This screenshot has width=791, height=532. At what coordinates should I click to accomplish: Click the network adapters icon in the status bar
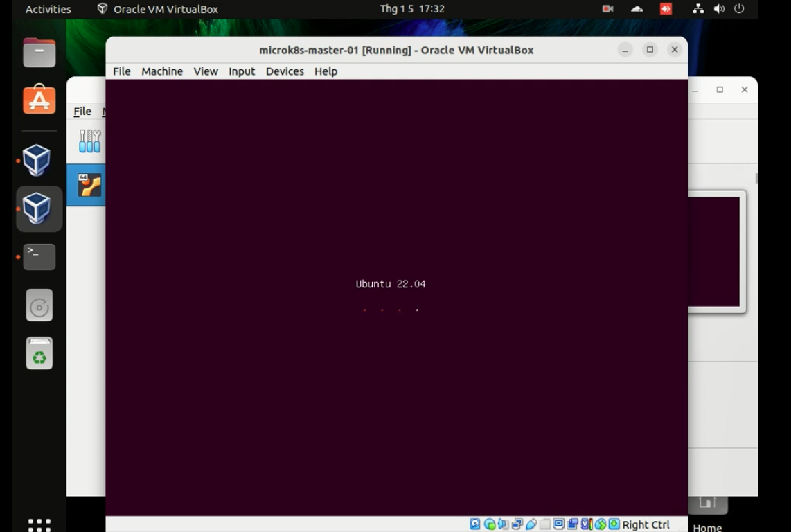516,524
